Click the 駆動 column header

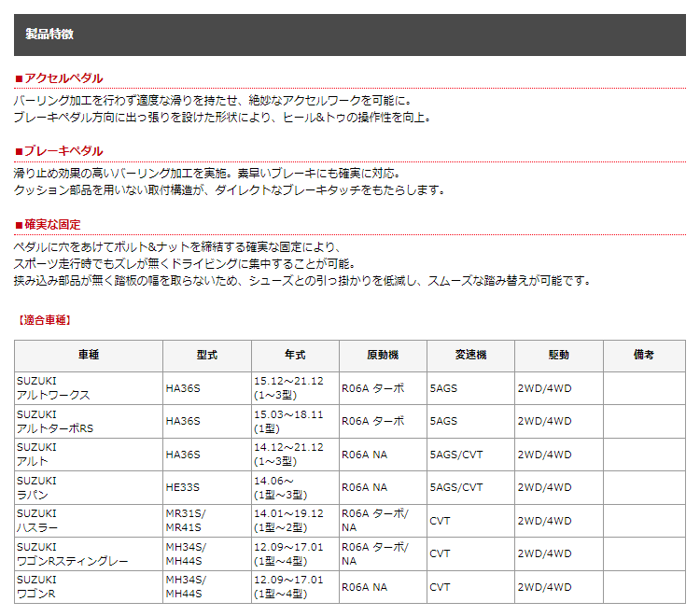coord(559,355)
